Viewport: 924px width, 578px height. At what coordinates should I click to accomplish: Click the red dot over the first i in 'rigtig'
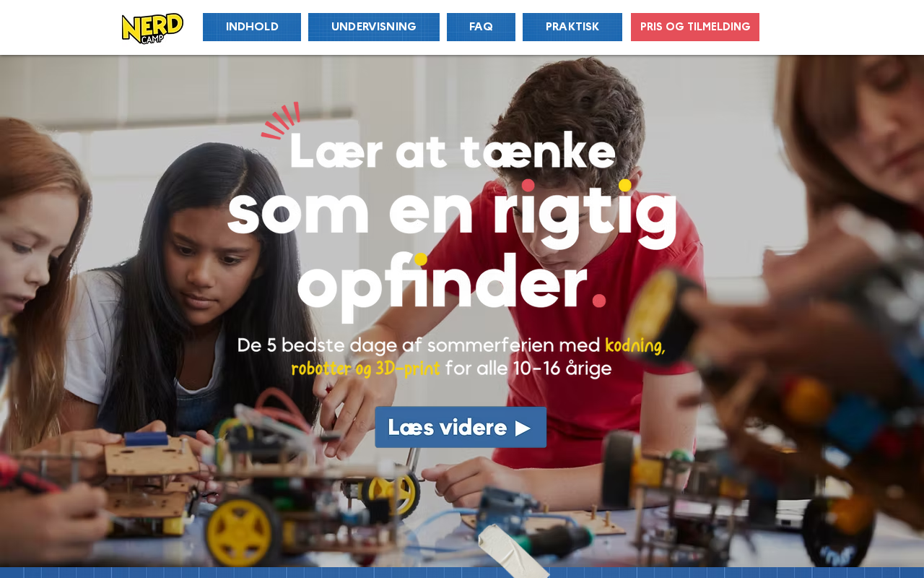pyautogui.click(x=528, y=186)
